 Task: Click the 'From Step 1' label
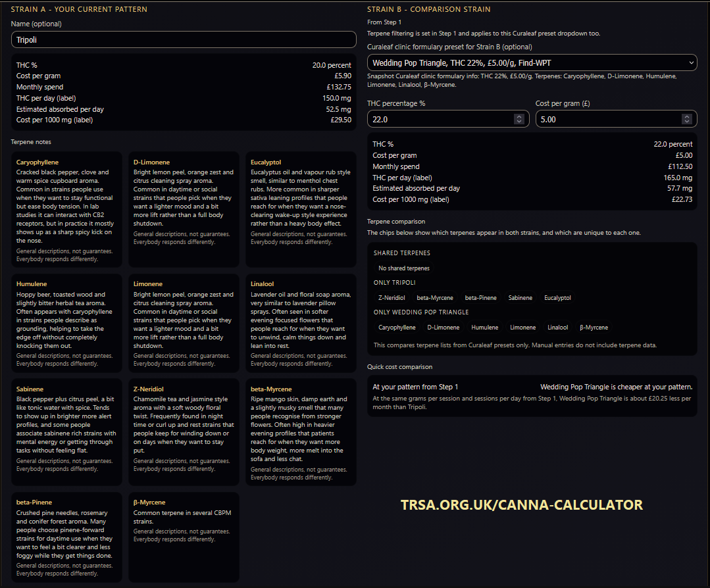click(384, 22)
